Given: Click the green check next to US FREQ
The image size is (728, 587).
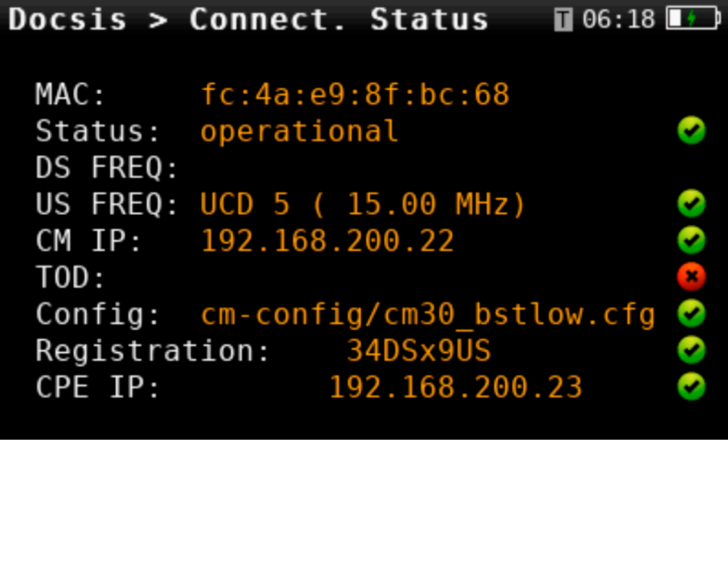Looking at the screenshot, I should (x=691, y=204).
